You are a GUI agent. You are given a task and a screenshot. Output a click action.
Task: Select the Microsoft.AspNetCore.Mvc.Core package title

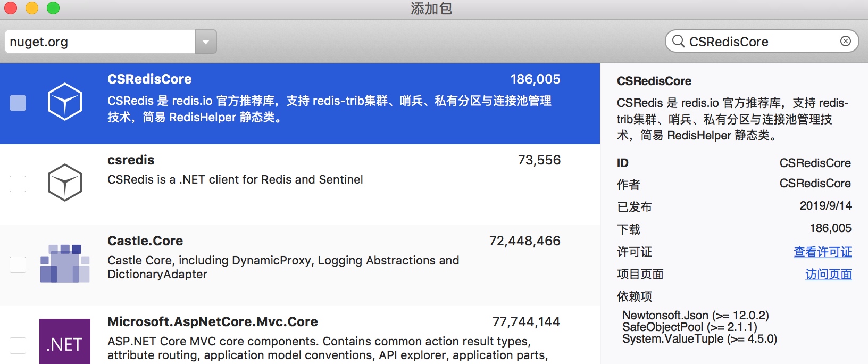213,322
